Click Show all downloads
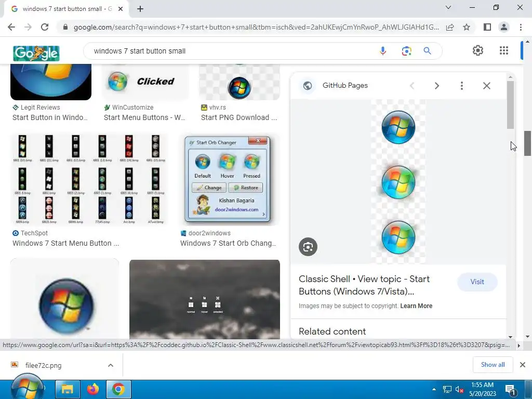The width and height of the screenshot is (532, 399). [493, 365]
